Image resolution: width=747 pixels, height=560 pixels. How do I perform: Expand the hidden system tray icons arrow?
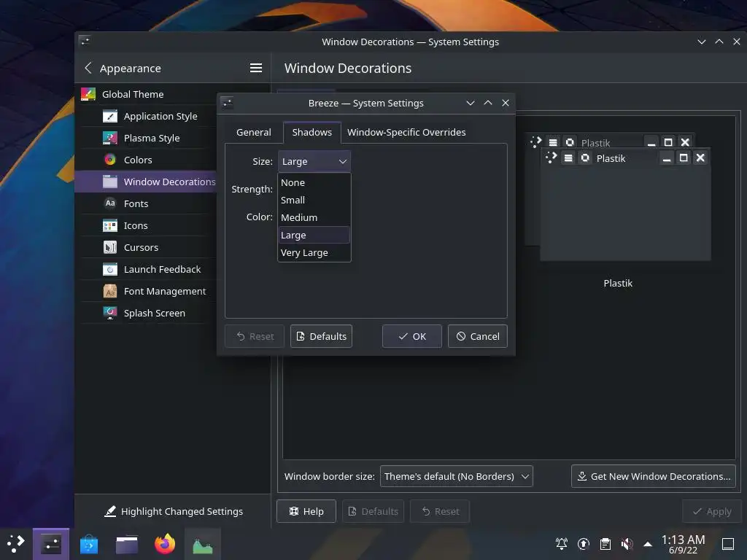click(x=648, y=544)
